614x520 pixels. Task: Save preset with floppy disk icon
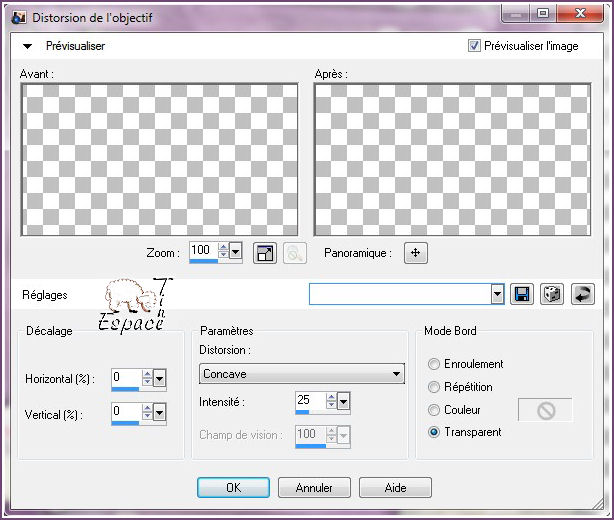tap(522, 294)
